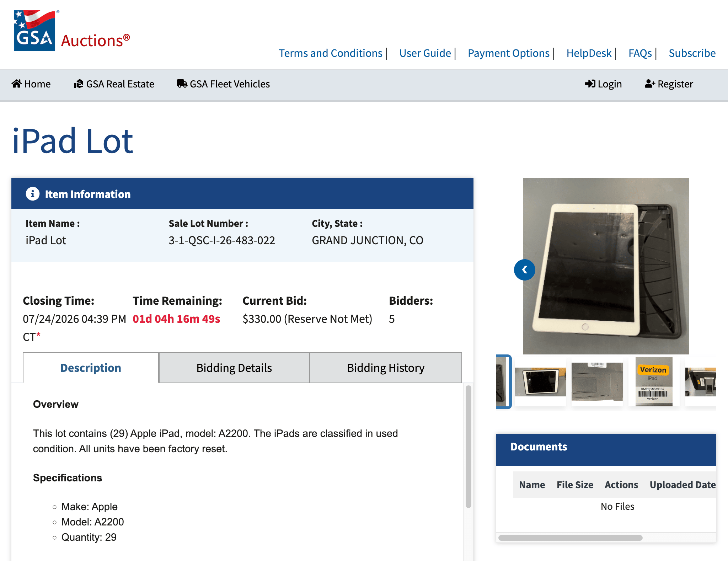Click the 'Make: Apple' specification line
The image size is (728, 561).
89,507
